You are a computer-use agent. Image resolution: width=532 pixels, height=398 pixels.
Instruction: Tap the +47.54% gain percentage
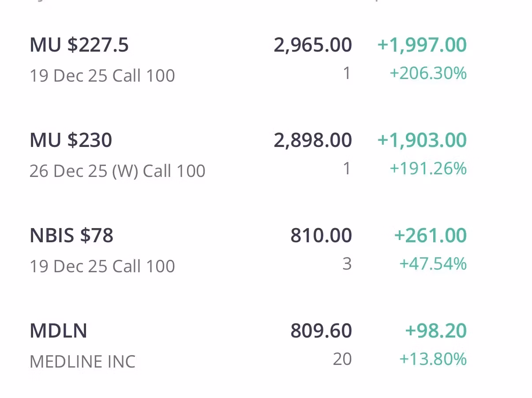[x=433, y=264]
